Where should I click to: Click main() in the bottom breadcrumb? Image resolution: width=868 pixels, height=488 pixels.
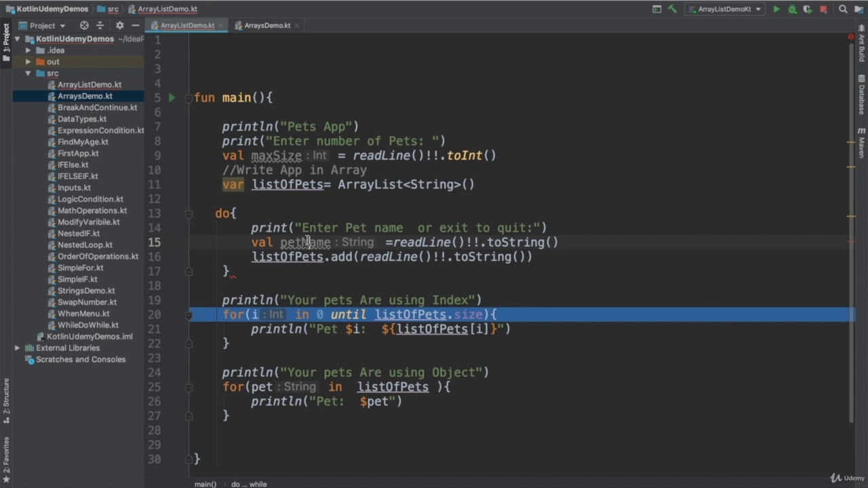205,484
